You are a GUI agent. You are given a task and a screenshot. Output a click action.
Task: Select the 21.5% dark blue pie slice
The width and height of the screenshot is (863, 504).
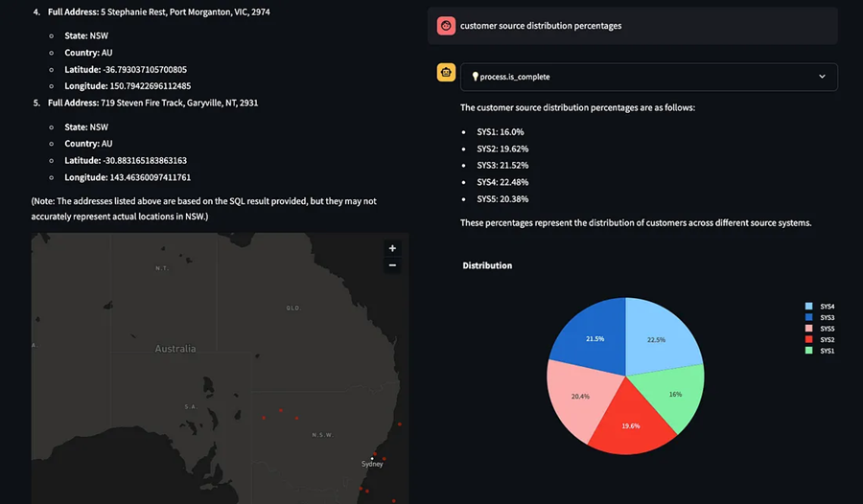592,335
